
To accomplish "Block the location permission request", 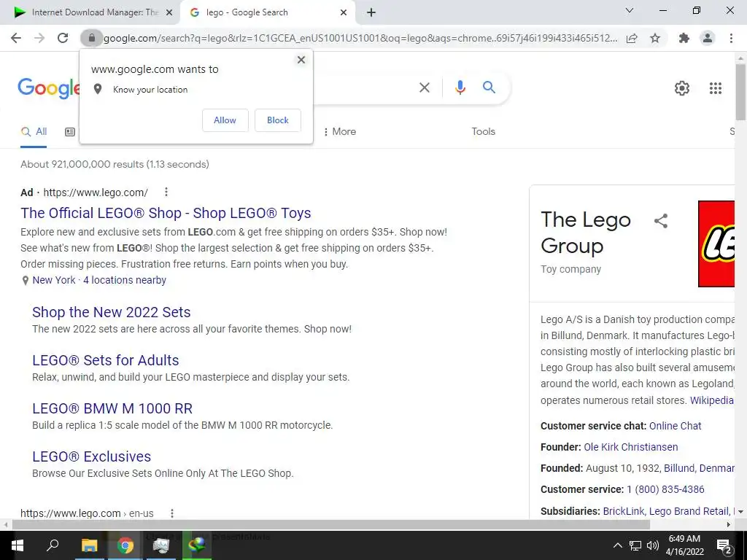I will click(x=278, y=120).
